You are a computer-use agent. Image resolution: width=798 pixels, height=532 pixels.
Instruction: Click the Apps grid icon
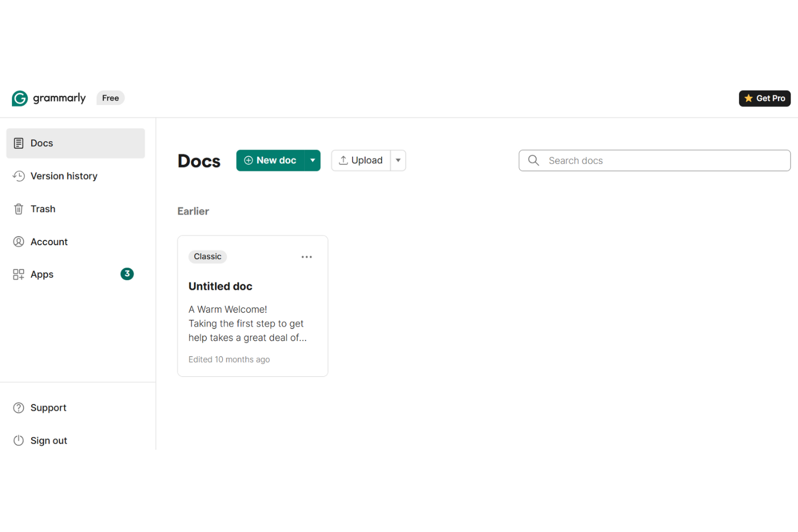pos(19,274)
